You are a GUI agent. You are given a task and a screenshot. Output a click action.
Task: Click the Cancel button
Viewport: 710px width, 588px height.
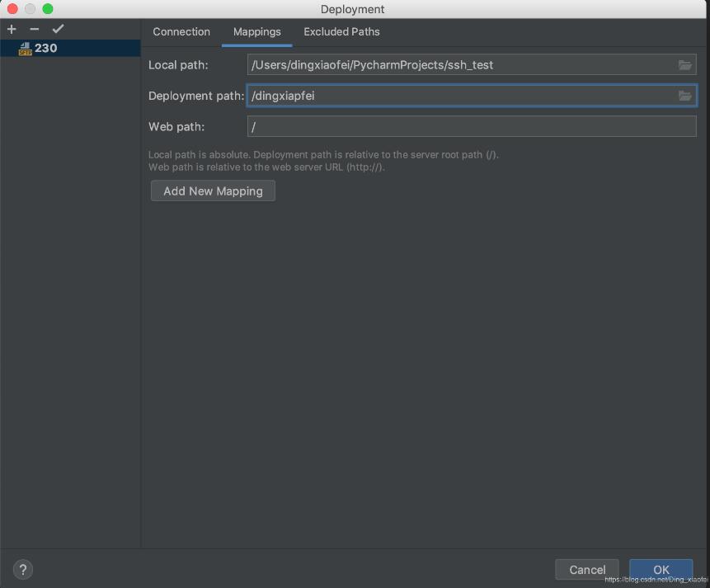coord(587,569)
